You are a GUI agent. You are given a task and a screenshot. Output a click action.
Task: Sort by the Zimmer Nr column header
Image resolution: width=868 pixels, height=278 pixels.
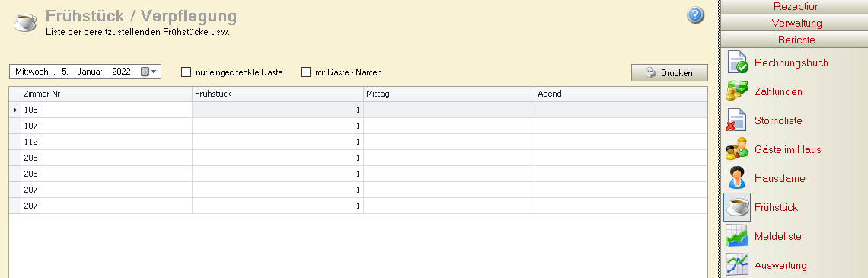click(107, 94)
